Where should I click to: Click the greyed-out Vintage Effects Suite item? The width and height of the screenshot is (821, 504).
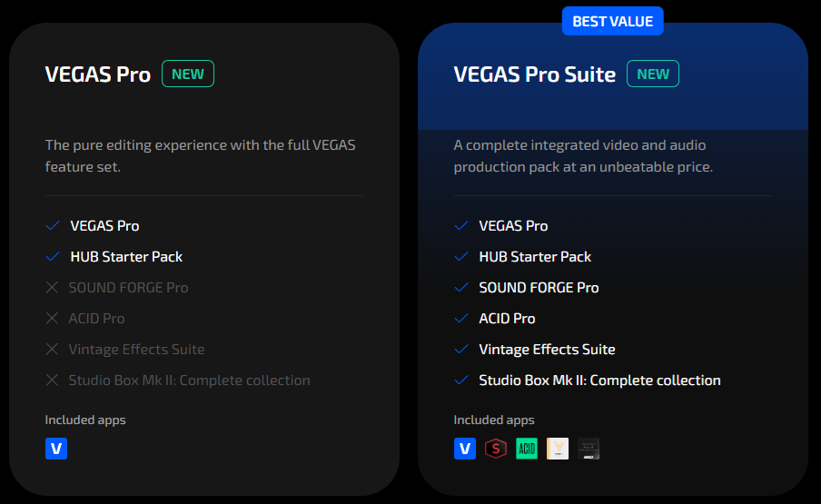(136, 350)
